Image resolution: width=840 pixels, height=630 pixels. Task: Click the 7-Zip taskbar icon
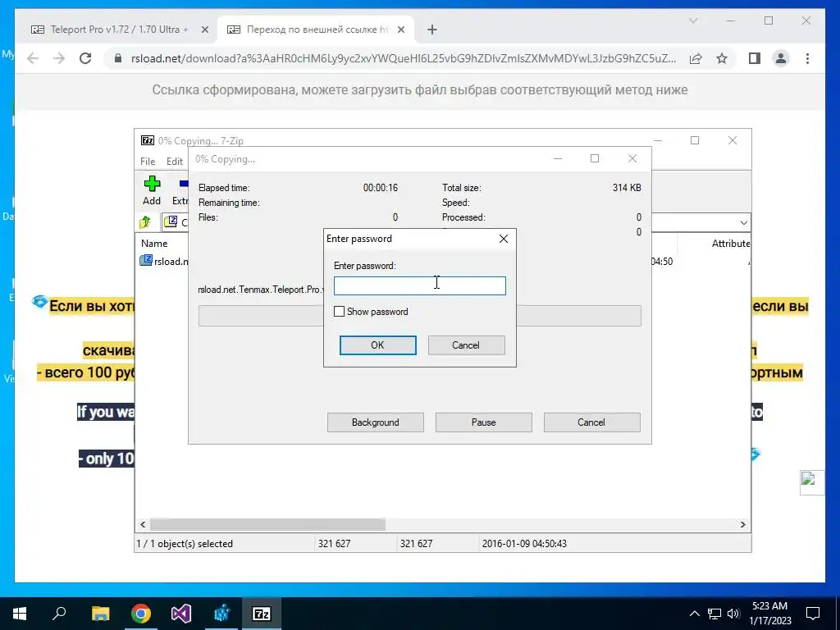click(x=262, y=614)
